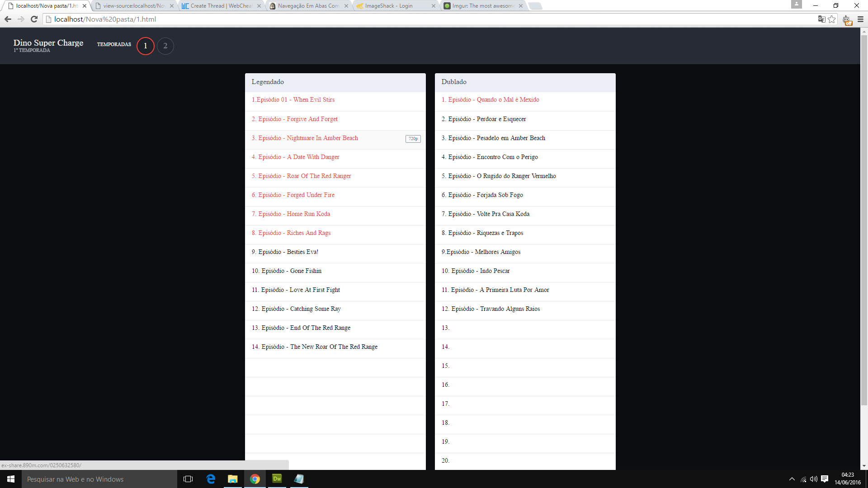Open the Chrome hamburger menu
Screen dimensions: 868x488
pos(860,19)
